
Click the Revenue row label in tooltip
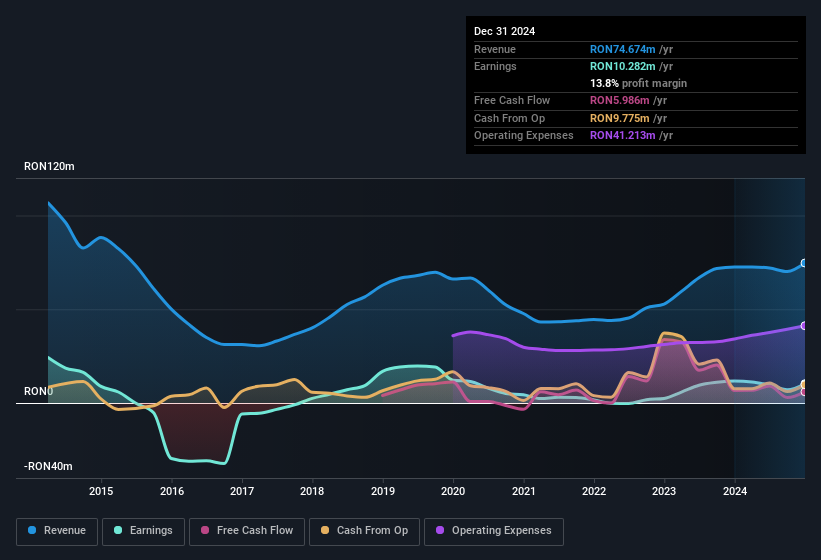(495, 49)
